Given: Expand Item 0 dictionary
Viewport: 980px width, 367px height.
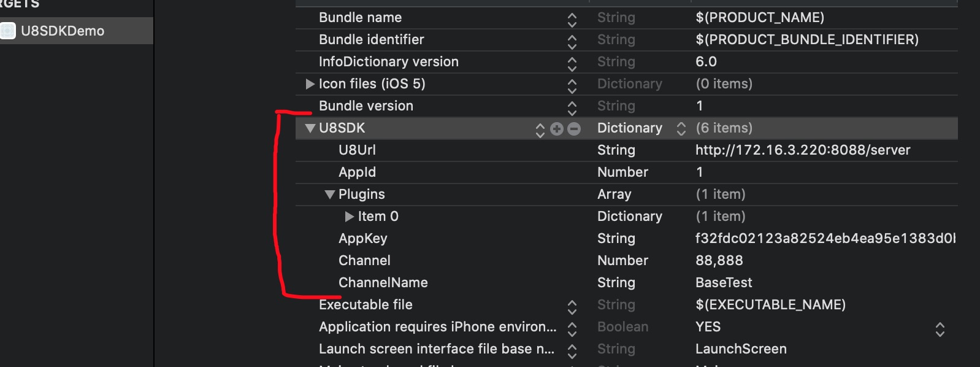Looking at the screenshot, I should coord(350,217).
